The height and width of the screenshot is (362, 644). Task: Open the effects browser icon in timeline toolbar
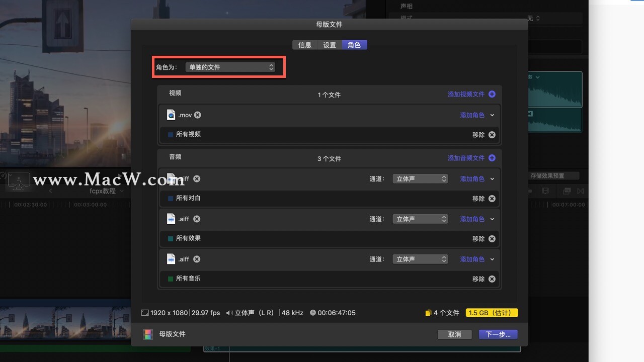point(567,191)
